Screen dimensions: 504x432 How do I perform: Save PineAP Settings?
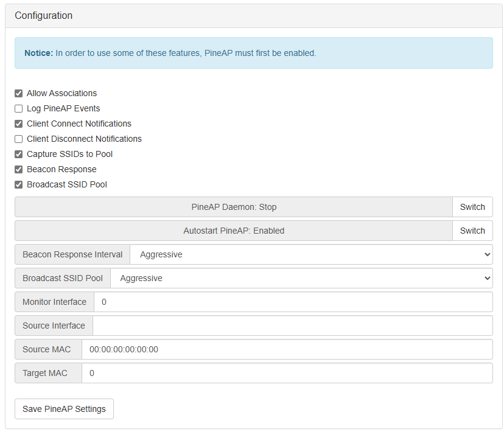[x=64, y=409]
